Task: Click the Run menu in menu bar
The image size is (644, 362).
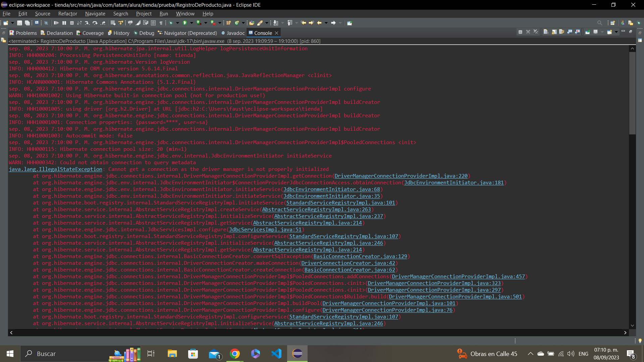Action: click(164, 13)
